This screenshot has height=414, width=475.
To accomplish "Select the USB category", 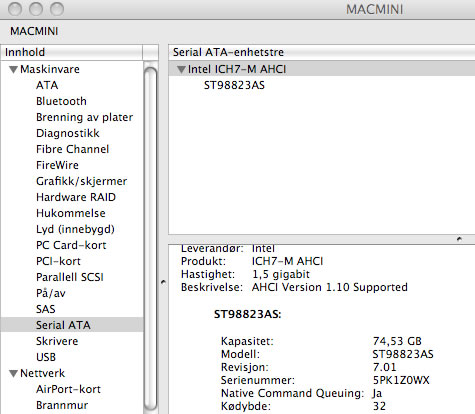I will (46, 357).
